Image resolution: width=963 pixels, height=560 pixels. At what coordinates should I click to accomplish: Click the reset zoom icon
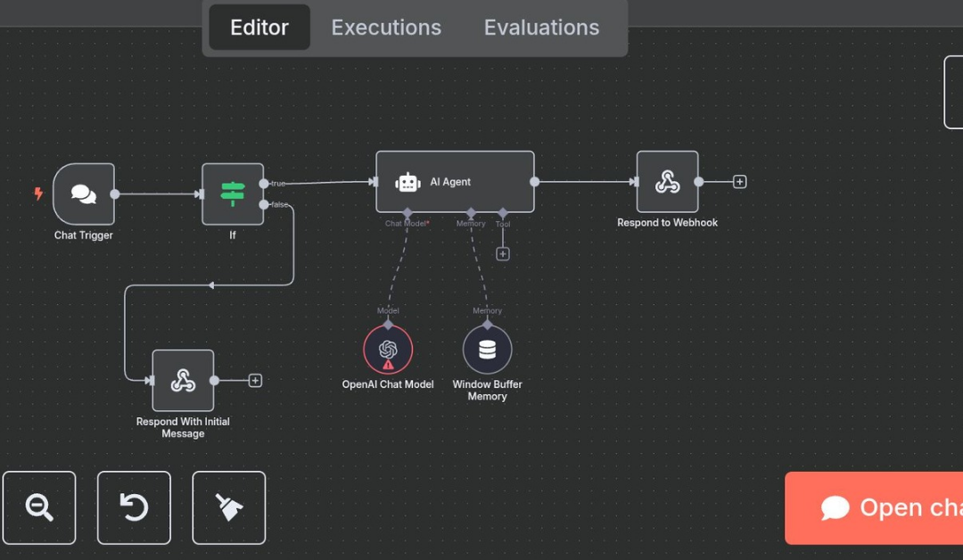(x=134, y=507)
